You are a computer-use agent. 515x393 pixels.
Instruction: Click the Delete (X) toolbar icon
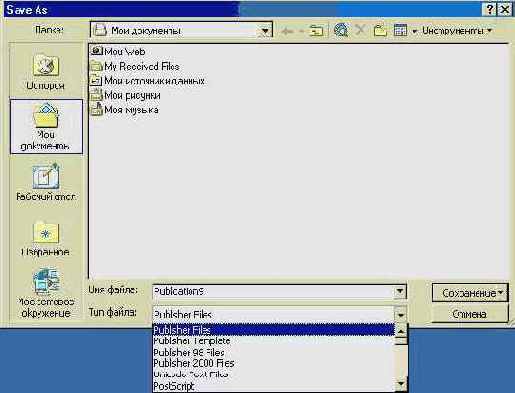360,30
